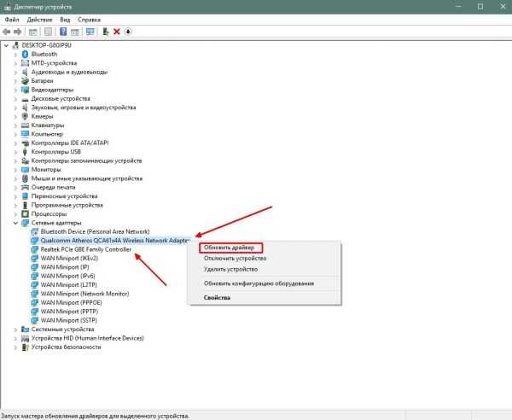Select Свойства in the context menu

tap(217, 298)
